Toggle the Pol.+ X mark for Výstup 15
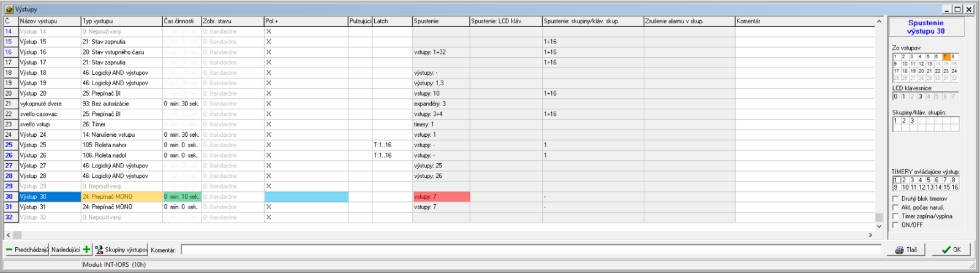 [268, 42]
